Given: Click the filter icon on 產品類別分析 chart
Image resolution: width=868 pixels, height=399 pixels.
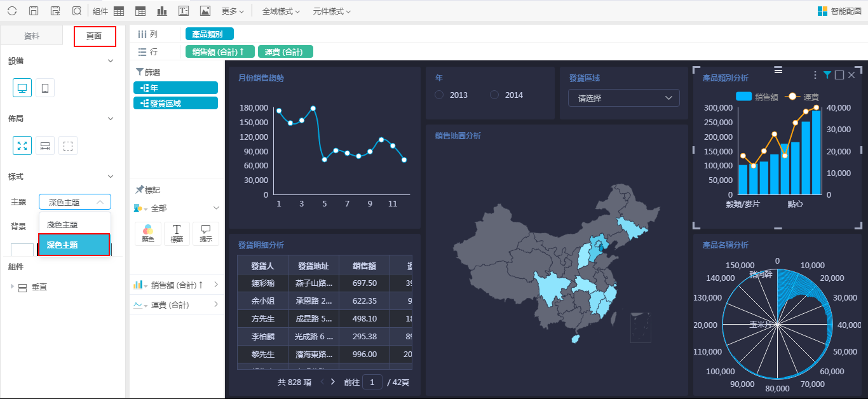Looking at the screenshot, I should (827, 76).
